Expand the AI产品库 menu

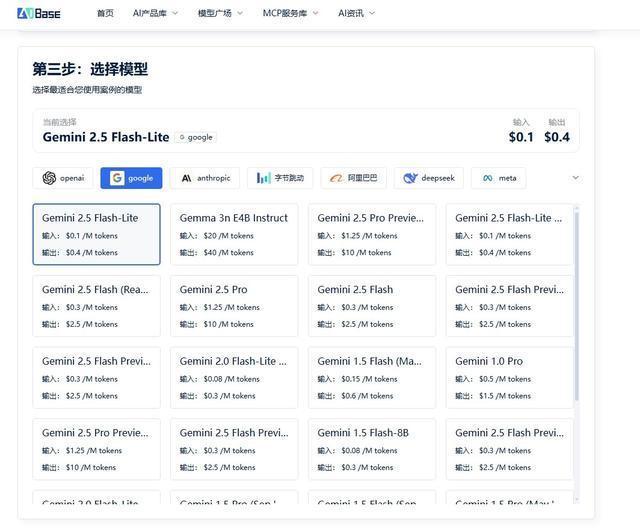pyautogui.click(x=155, y=13)
